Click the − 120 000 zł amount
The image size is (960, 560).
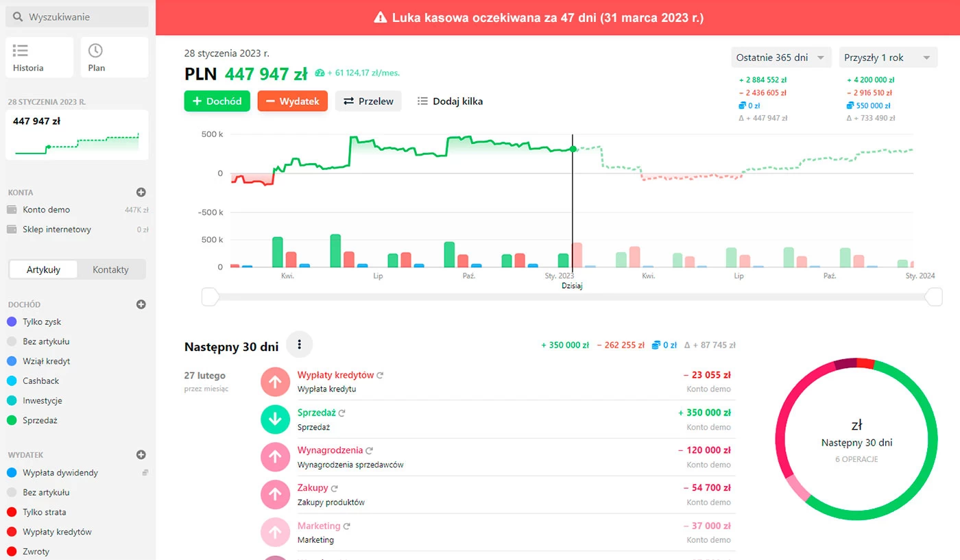pyautogui.click(x=704, y=450)
